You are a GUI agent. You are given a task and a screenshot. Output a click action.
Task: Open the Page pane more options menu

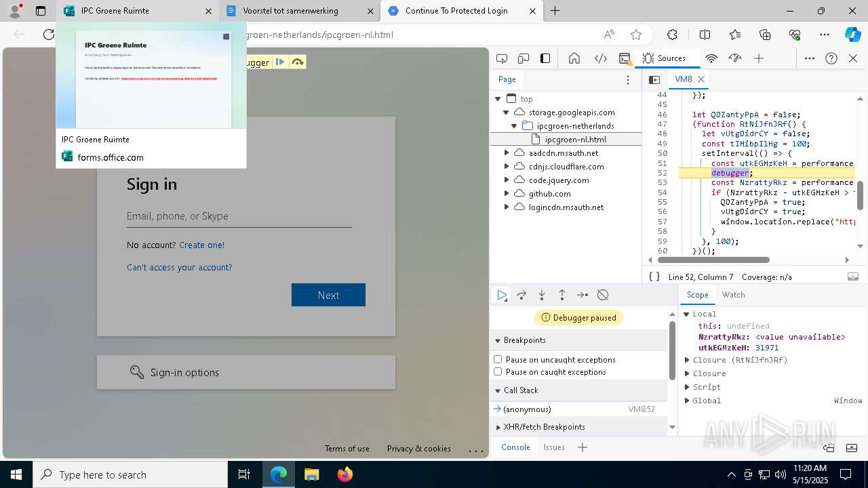tap(628, 80)
